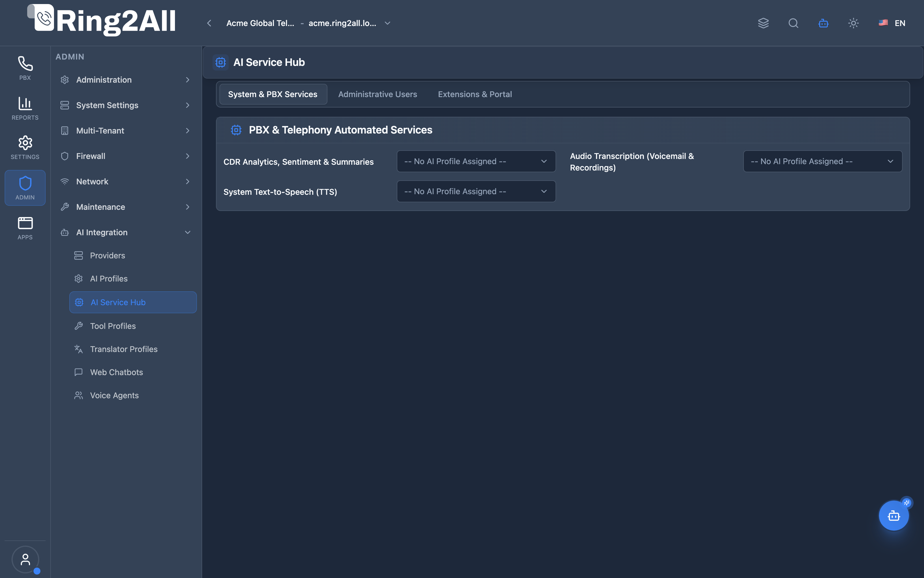Collapse sidebar with back chevron
The image size is (924, 578).
click(x=209, y=23)
